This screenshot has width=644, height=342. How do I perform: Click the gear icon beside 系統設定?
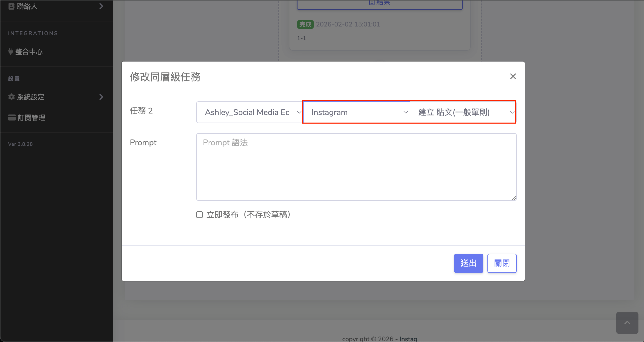pyautogui.click(x=11, y=97)
